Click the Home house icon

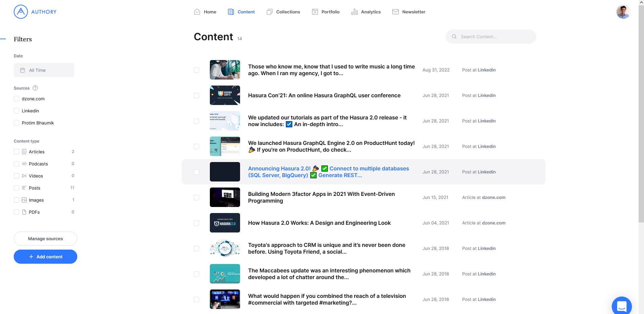pos(197,12)
